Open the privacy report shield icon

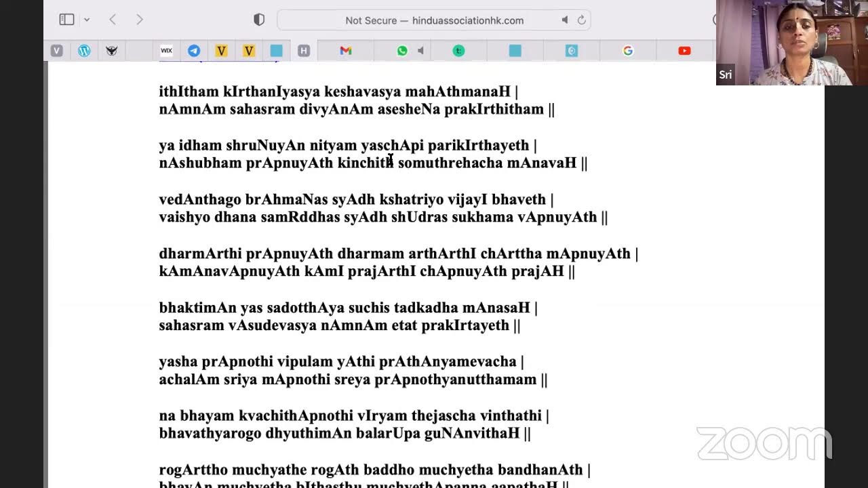(x=259, y=20)
